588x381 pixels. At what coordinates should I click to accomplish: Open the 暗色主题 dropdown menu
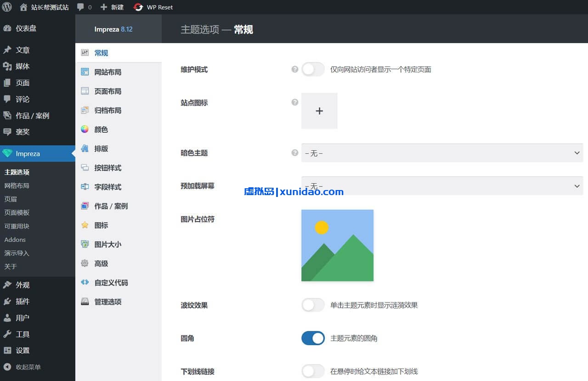tap(441, 153)
